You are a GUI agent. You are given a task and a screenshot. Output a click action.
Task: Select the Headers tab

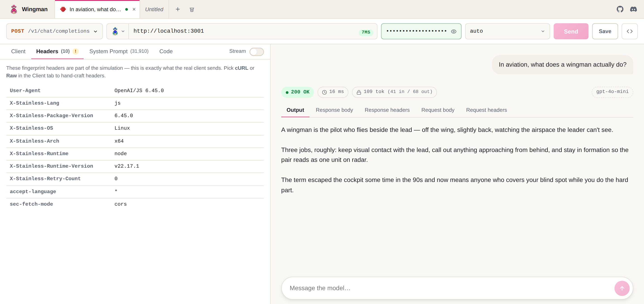(x=57, y=51)
